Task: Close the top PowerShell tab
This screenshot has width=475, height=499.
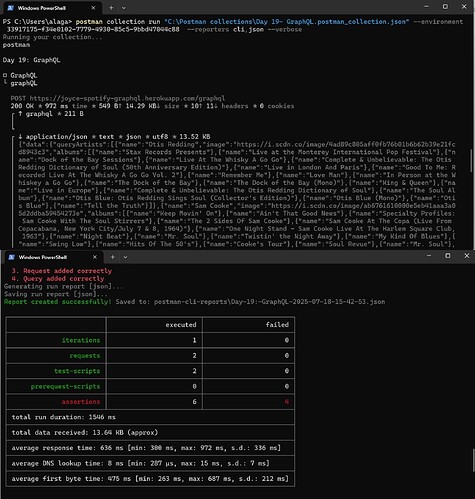Action: click(x=93, y=8)
